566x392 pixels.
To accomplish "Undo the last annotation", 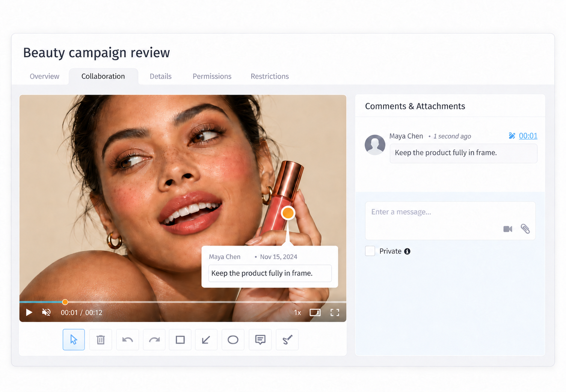I will 128,339.
